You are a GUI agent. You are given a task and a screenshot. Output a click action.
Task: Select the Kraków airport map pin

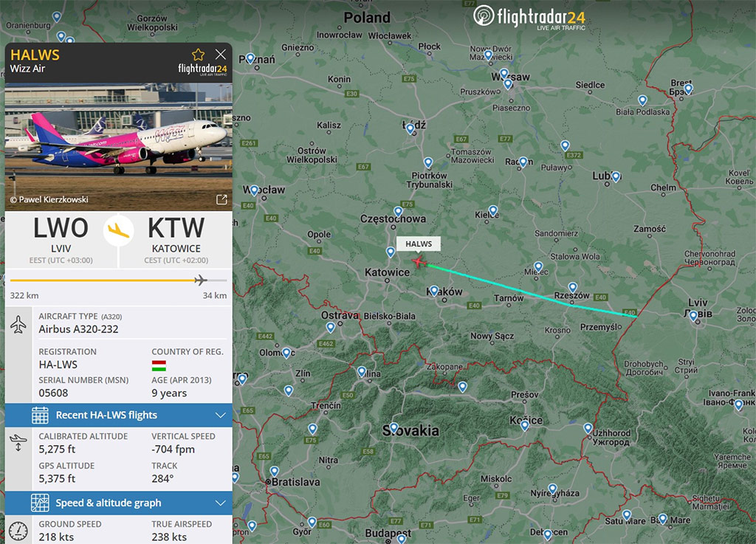click(434, 291)
